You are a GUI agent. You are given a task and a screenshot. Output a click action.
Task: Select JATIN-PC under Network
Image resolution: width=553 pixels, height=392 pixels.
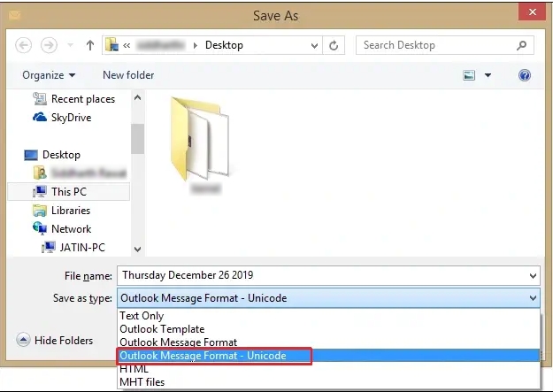[x=82, y=248]
